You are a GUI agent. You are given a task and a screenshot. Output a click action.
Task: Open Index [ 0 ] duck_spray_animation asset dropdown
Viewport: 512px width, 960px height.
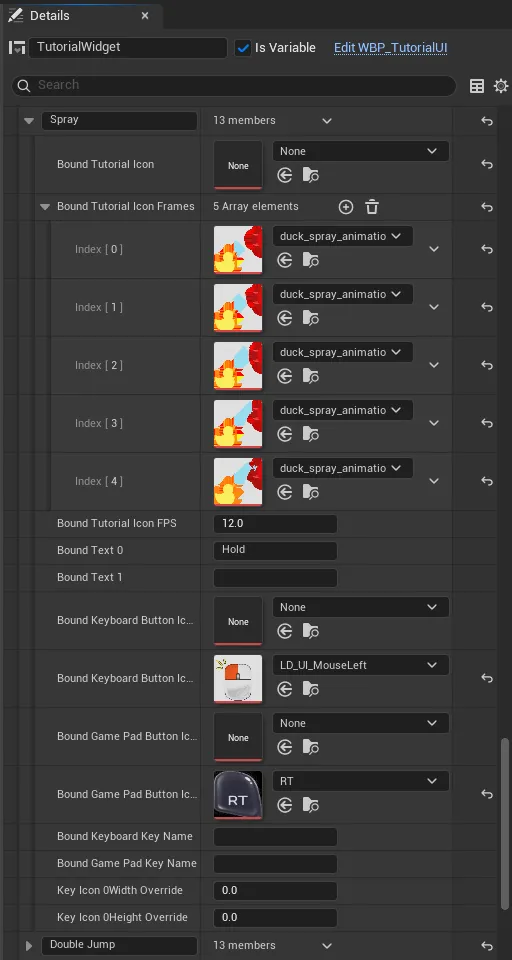point(342,236)
